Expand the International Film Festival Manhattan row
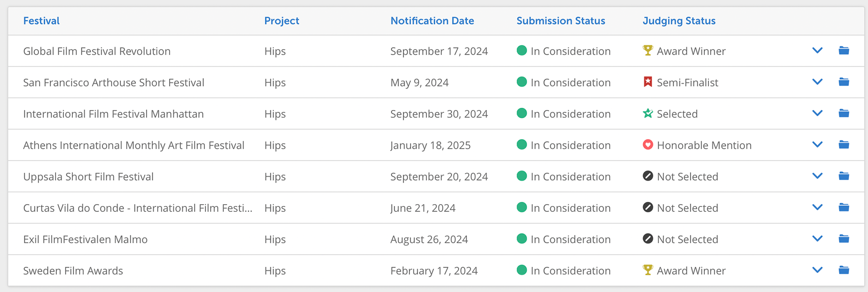 (817, 113)
